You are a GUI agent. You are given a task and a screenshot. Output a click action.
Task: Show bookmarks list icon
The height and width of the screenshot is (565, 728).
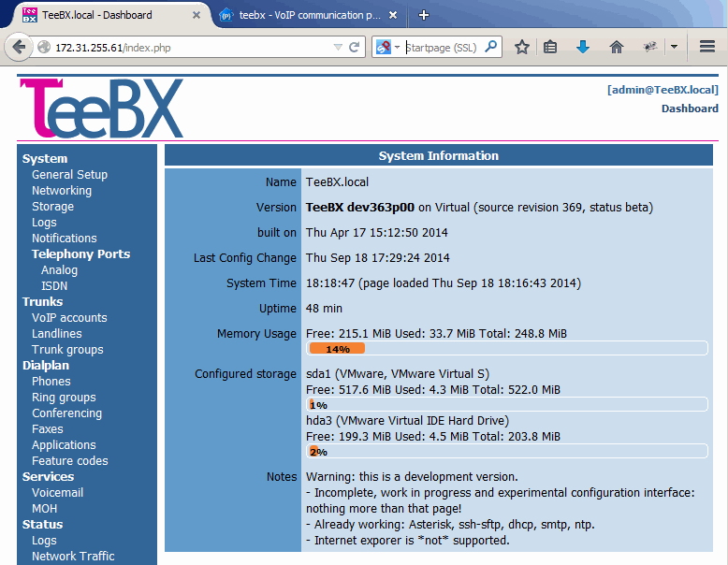tap(550, 47)
